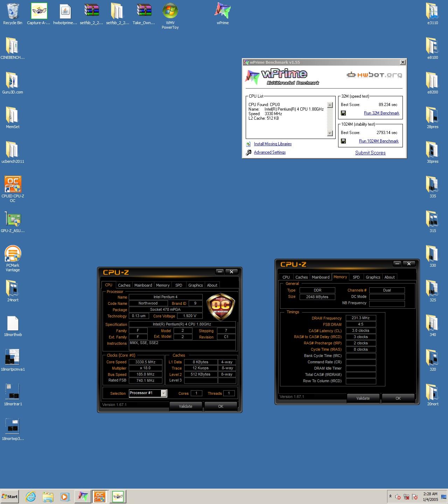448x504 pixels.
Task: Launch the PCMark Vantage shortcut
Action: coord(13,259)
